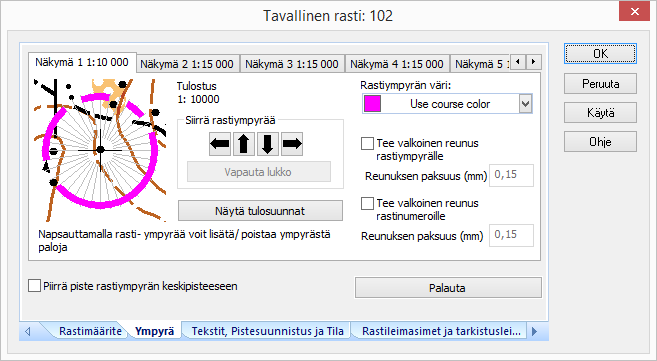Move control circle right with arrow
This screenshot has width=657, height=361.
(x=292, y=144)
